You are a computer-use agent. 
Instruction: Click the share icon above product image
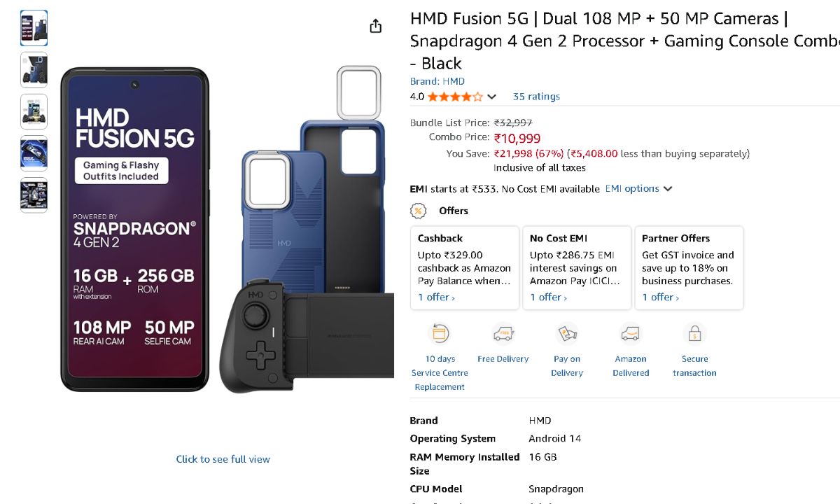[x=376, y=26]
